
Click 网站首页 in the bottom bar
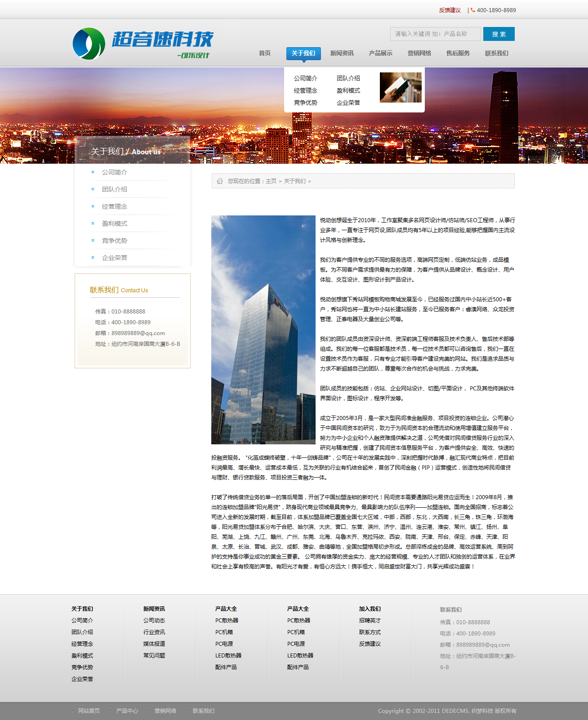tap(89, 711)
